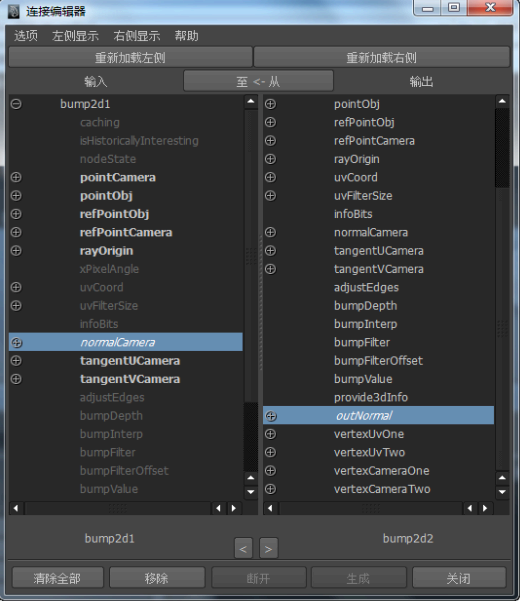The height and width of the screenshot is (601, 520).
Task: Open the 选项 menu
Action: (x=26, y=36)
